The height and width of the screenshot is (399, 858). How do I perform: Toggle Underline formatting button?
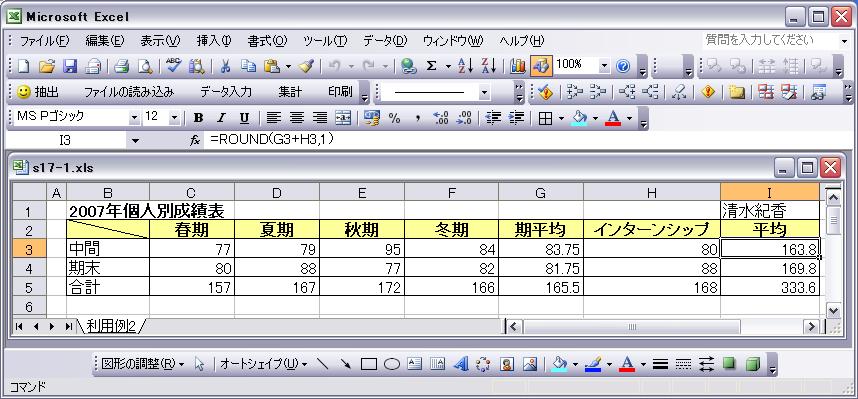tap(244, 118)
